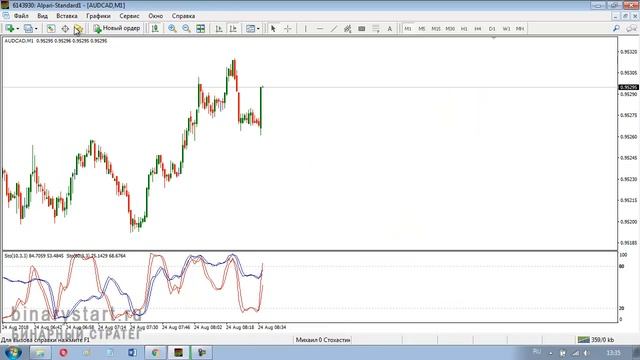Open the Market Watch window icon
Viewport: 640px width, 360px height.
[51, 29]
